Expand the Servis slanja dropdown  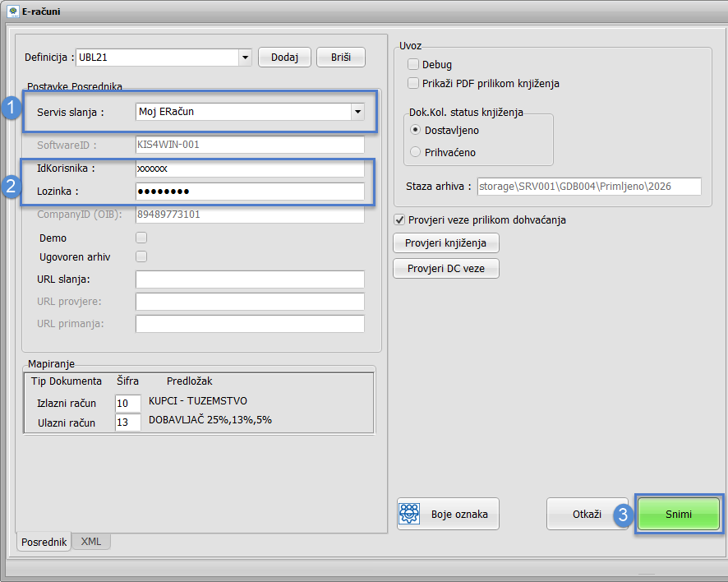pos(357,112)
